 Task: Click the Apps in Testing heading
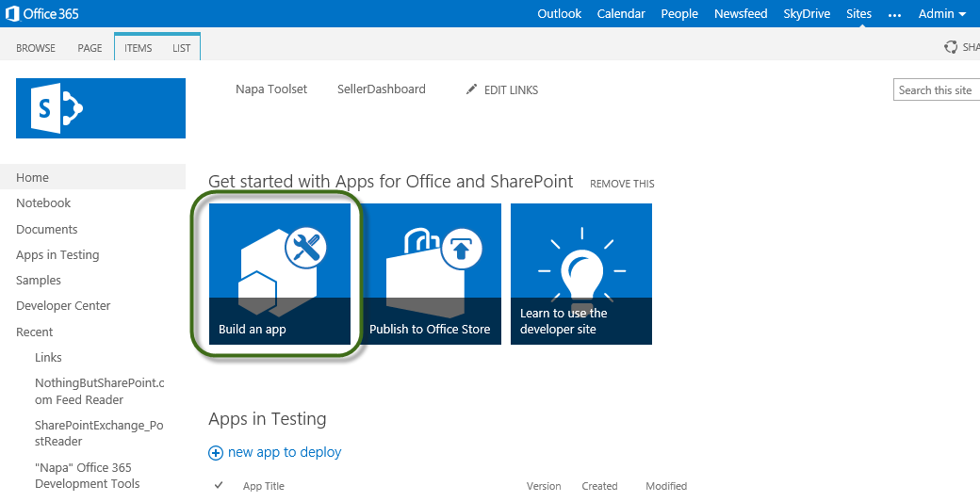point(267,419)
